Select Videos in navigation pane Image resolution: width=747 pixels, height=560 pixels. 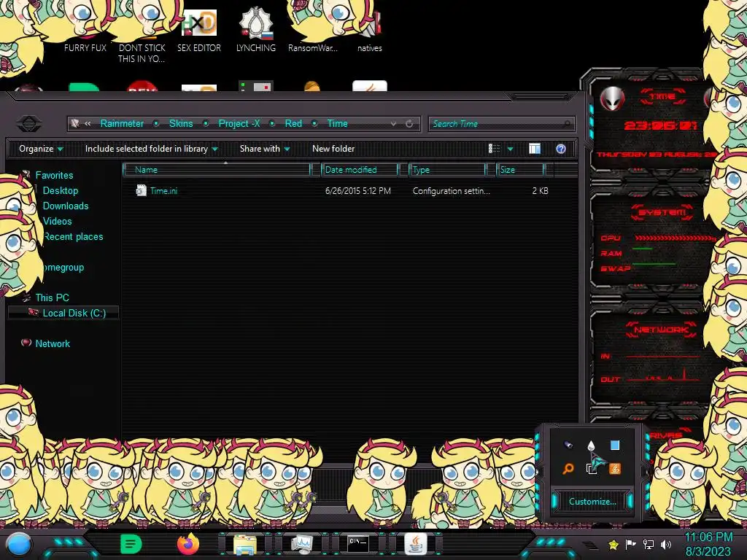pyautogui.click(x=58, y=221)
